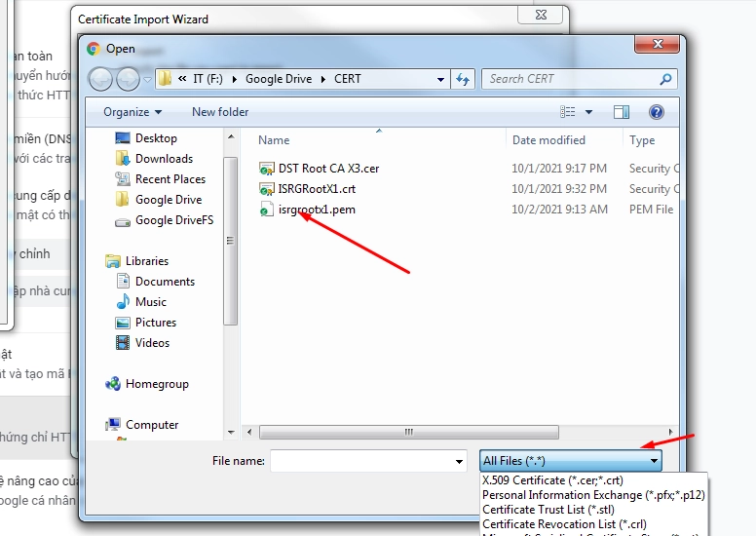Click the navigation pane vertical scrollbar
Viewport: 756px width, 536px height.
pyautogui.click(x=231, y=244)
